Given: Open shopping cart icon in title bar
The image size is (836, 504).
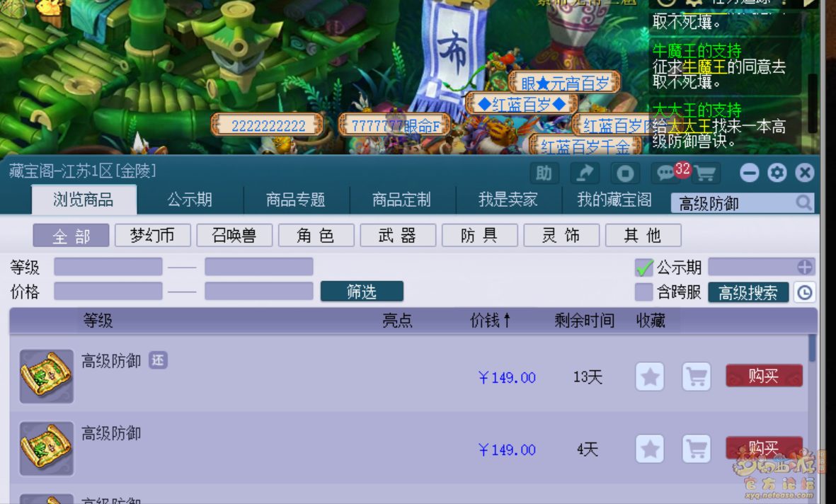Looking at the screenshot, I should 705,173.
